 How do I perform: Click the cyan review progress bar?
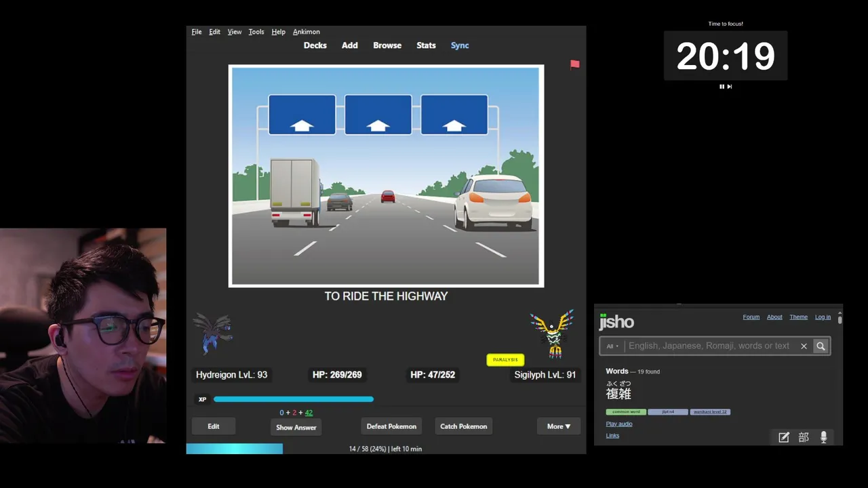coord(235,449)
